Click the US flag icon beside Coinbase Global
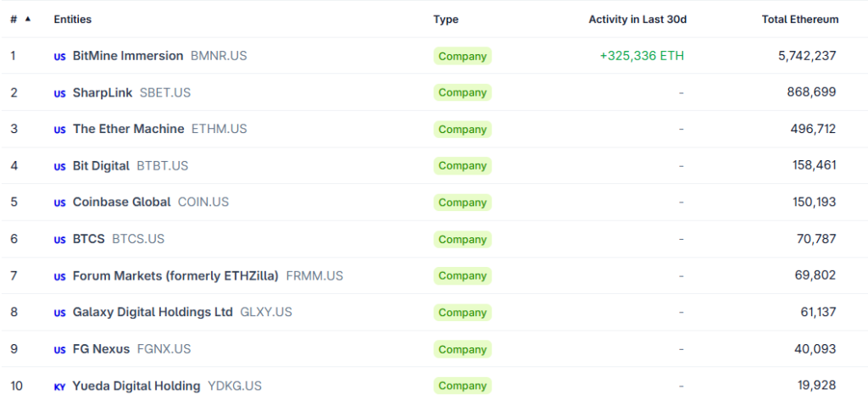This screenshot has height=400, width=868. (60, 203)
